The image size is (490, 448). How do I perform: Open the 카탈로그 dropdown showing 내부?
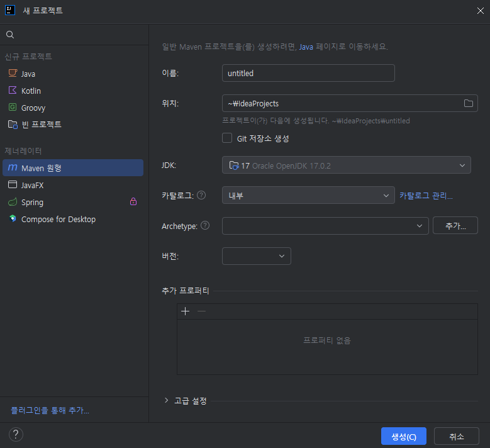click(308, 196)
